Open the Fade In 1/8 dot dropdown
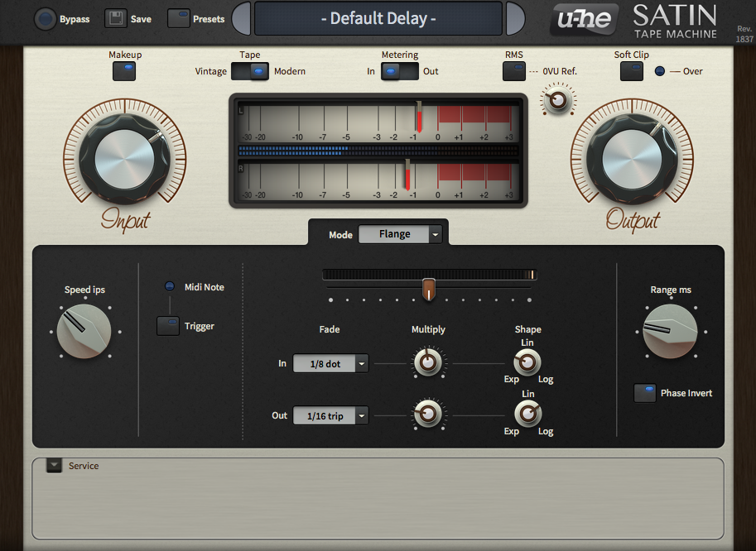The image size is (756, 551). click(330, 364)
